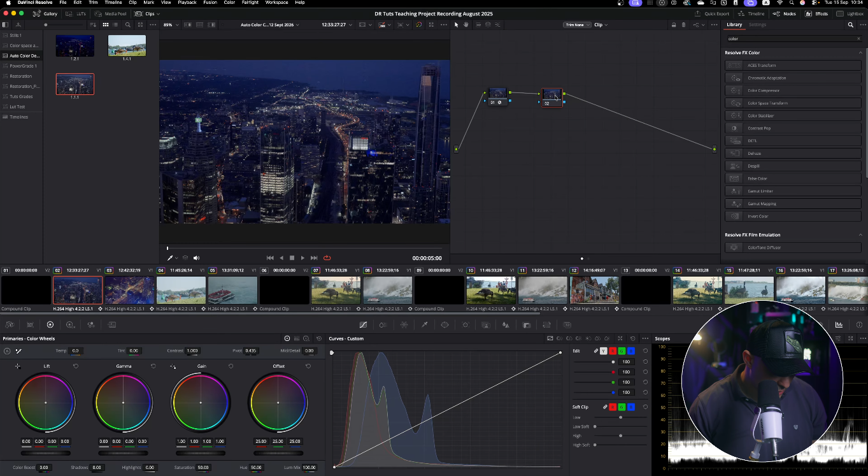Open the Fusion menu
This screenshot has width=868, height=476.
click(x=210, y=3)
